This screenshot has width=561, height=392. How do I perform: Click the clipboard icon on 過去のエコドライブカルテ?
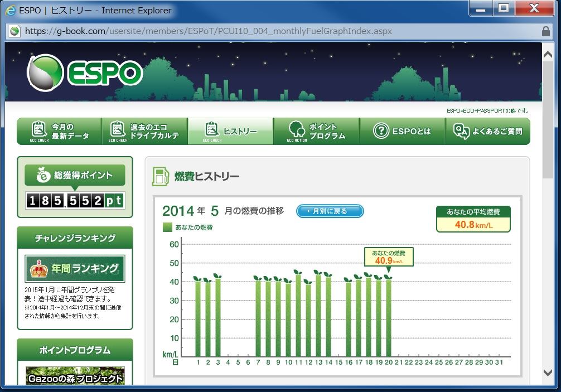pos(117,129)
